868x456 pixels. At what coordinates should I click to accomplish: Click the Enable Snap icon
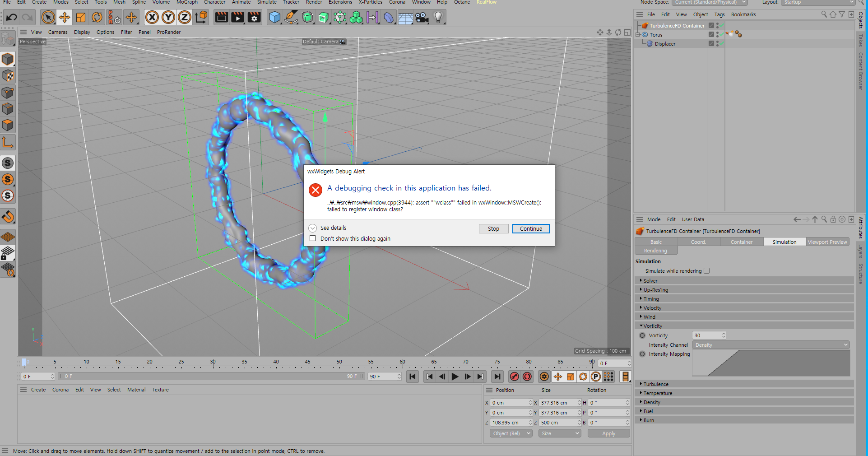[x=8, y=217]
